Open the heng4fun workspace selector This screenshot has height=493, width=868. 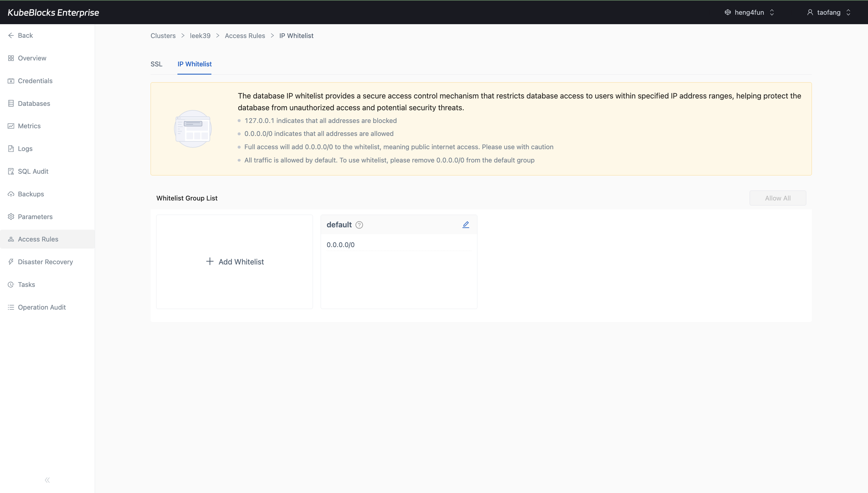(749, 12)
